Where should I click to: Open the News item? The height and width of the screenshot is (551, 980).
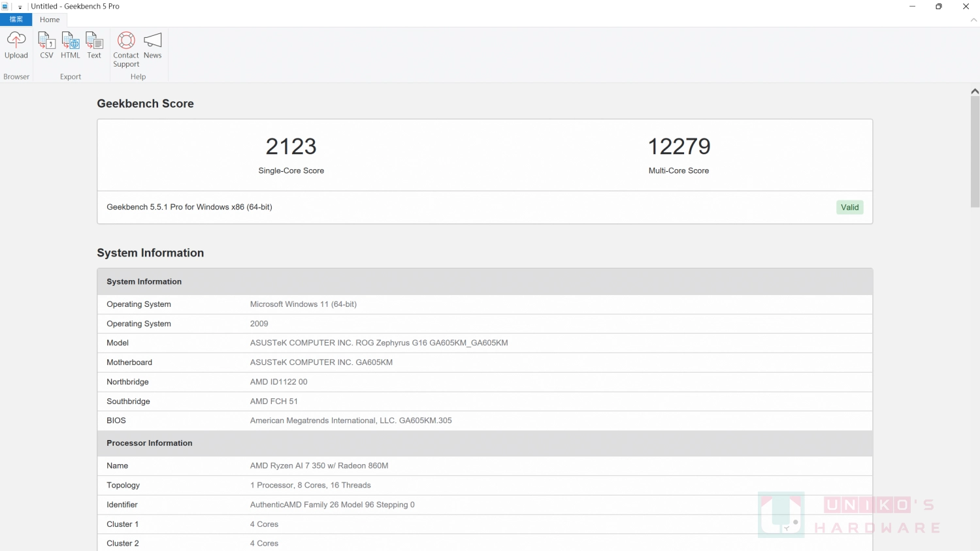152,46
